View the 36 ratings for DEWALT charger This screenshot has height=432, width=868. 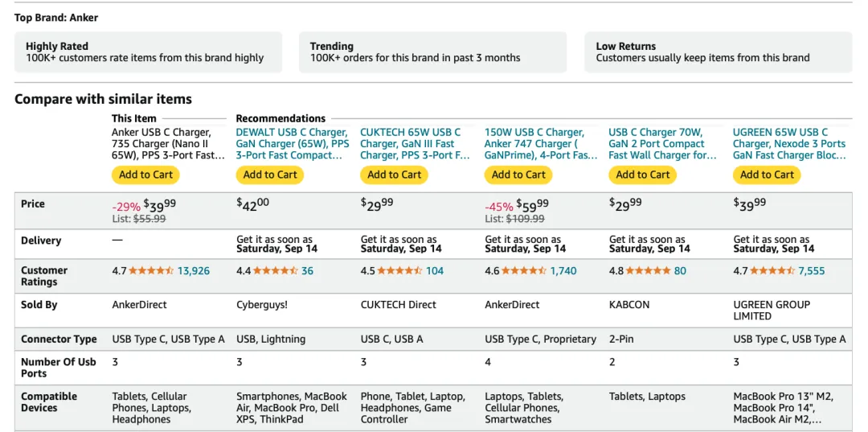[307, 271]
